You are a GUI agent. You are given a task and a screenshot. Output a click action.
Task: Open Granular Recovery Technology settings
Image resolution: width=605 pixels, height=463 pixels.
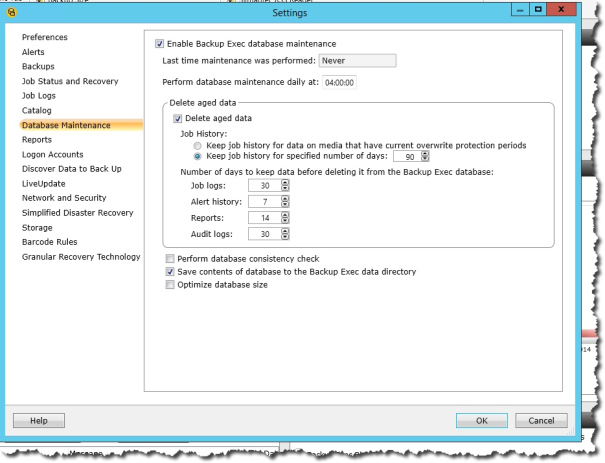[81, 257]
